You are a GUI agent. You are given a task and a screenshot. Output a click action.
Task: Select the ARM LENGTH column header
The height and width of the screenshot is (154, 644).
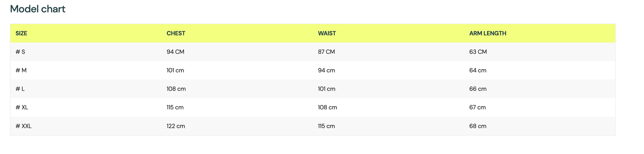pyautogui.click(x=488, y=33)
